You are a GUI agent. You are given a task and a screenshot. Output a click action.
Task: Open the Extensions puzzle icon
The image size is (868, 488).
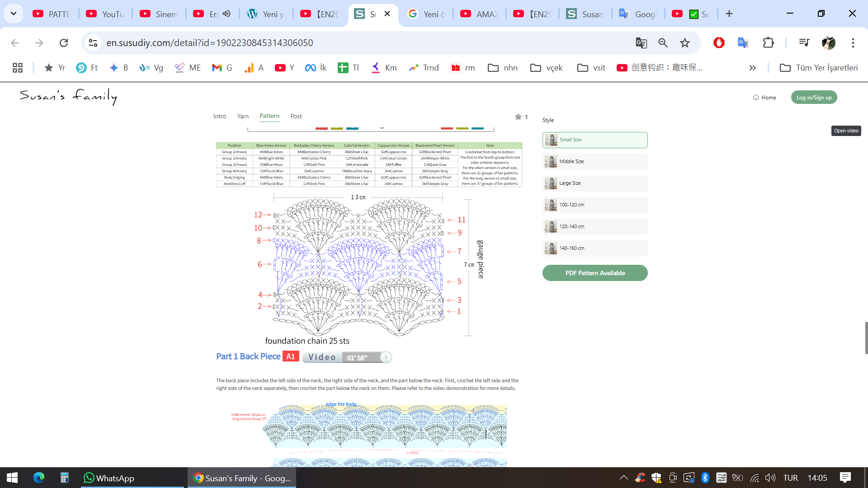click(x=768, y=43)
